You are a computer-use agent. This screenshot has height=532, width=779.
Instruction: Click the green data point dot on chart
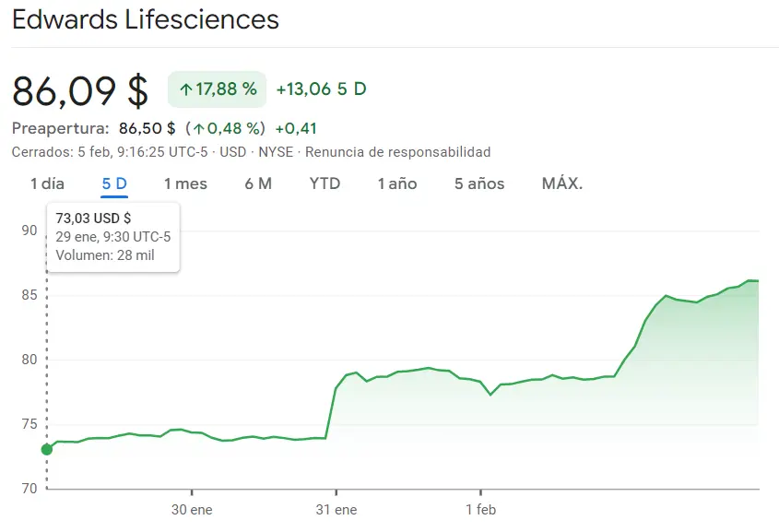click(47, 449)
